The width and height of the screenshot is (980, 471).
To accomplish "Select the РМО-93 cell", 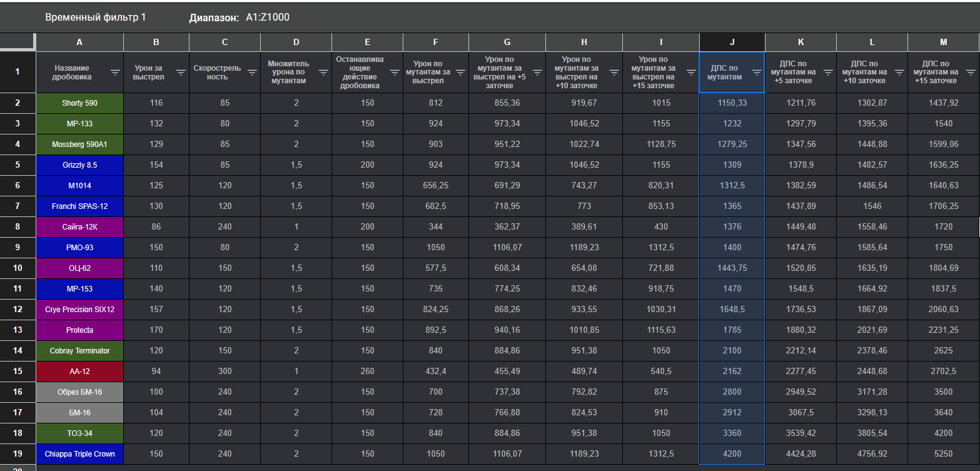I will click(x=79, y=247).
